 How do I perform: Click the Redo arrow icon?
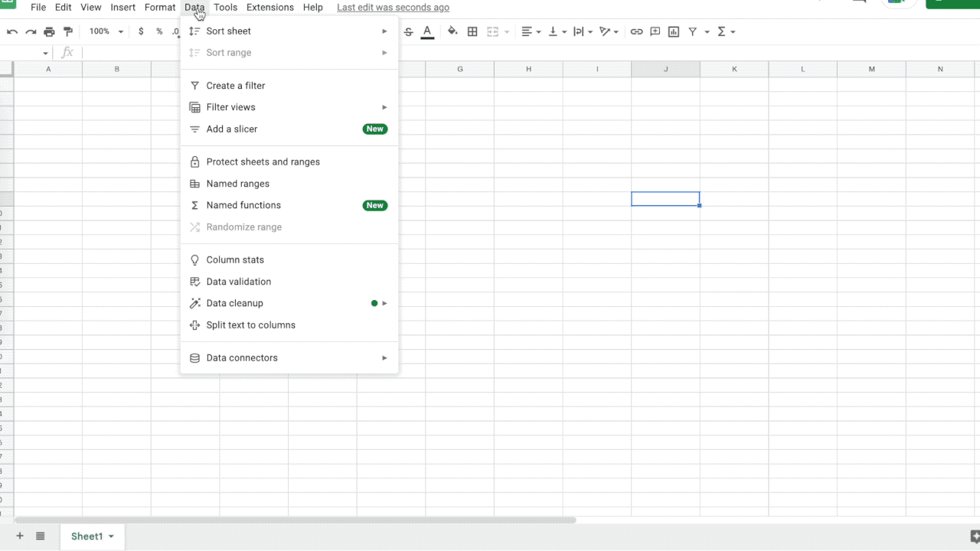(31, 31)
